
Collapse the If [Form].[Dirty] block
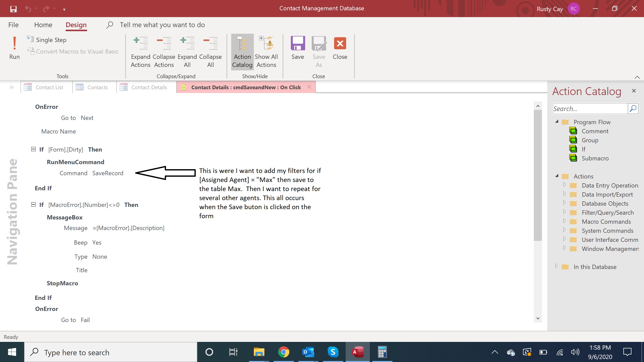(x=33, y=149)
